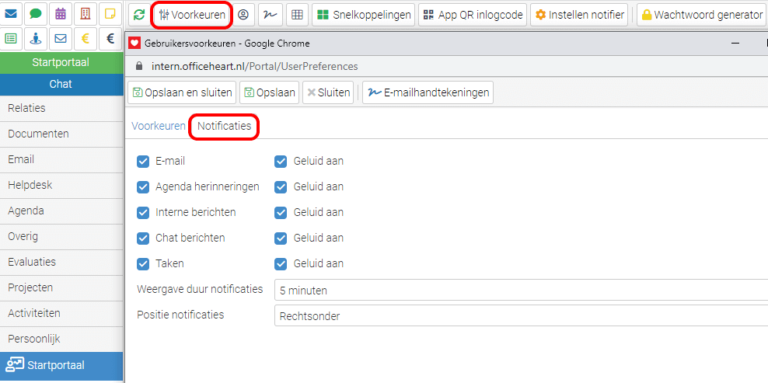The image size is (768, 383).
Task: Open the user profile circle icon
Action: [243, 15]
